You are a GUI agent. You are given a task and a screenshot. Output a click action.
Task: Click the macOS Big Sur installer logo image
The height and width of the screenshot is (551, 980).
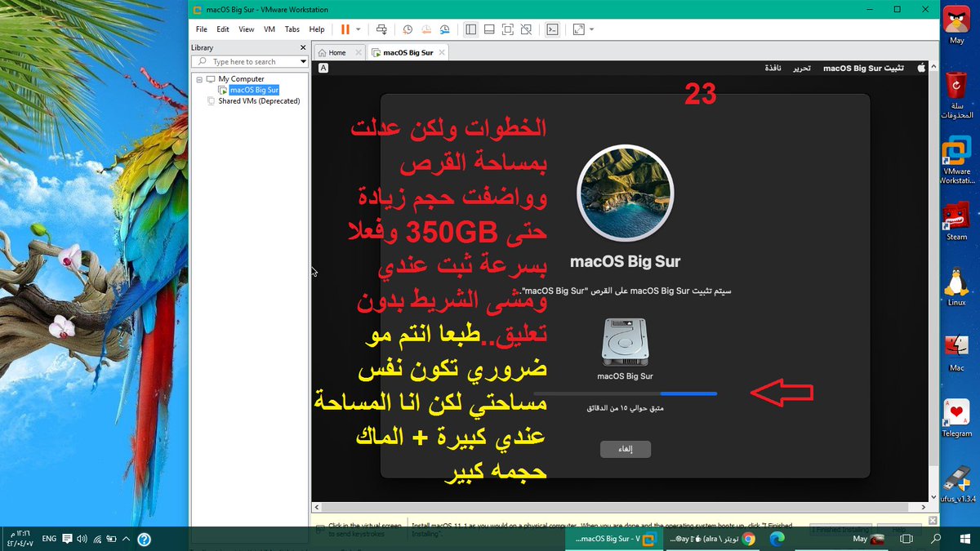click(626, 193)
